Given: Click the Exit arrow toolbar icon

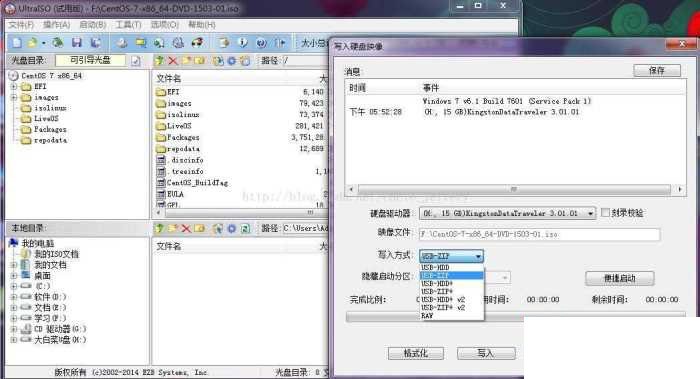Looking at the screenshot, I should pyautogui.click(x=280, y=43).
